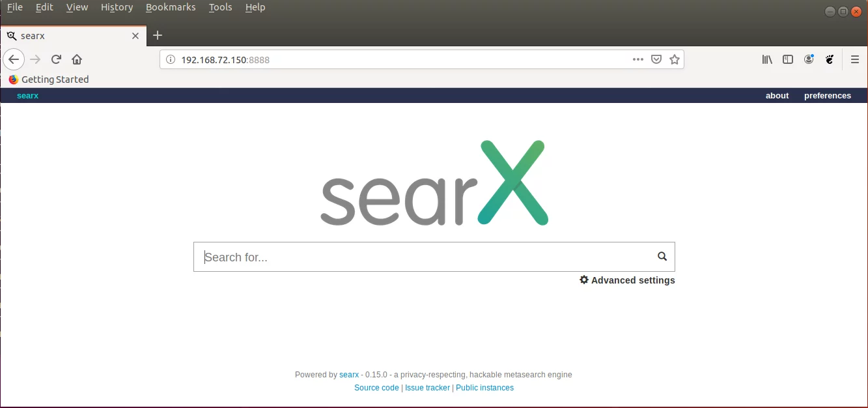Toggle the sidebars icon
This screenshot has height=408, width=868.
[788, 59]
